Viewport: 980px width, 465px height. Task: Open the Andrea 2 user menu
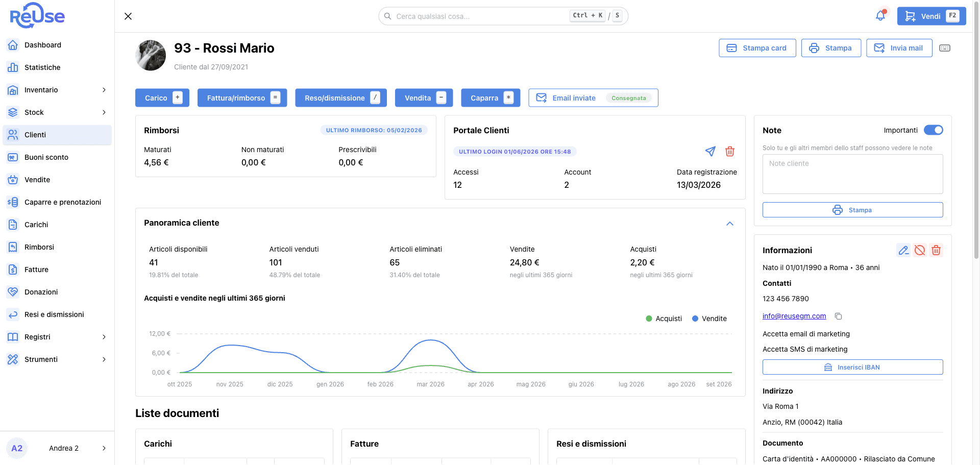click(x=57, y=448)
